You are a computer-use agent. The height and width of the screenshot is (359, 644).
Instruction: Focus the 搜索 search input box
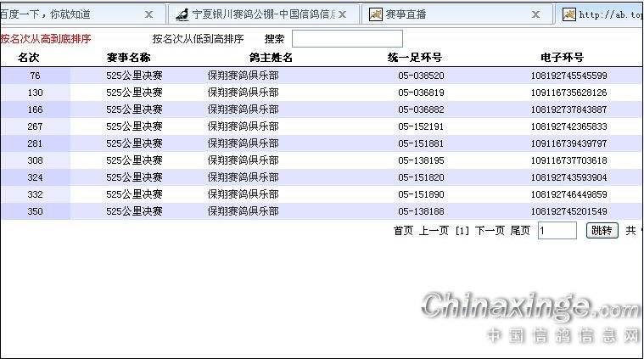(x=347, y=39)
